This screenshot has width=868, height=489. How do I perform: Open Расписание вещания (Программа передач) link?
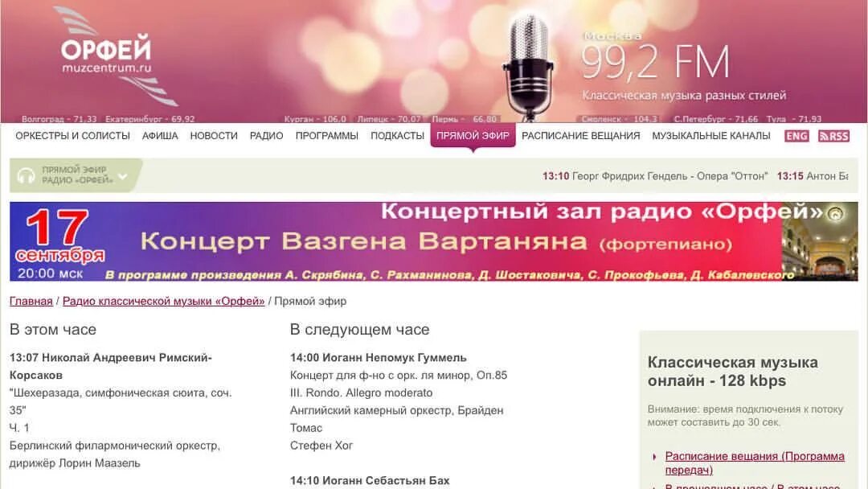coord(755,463)
